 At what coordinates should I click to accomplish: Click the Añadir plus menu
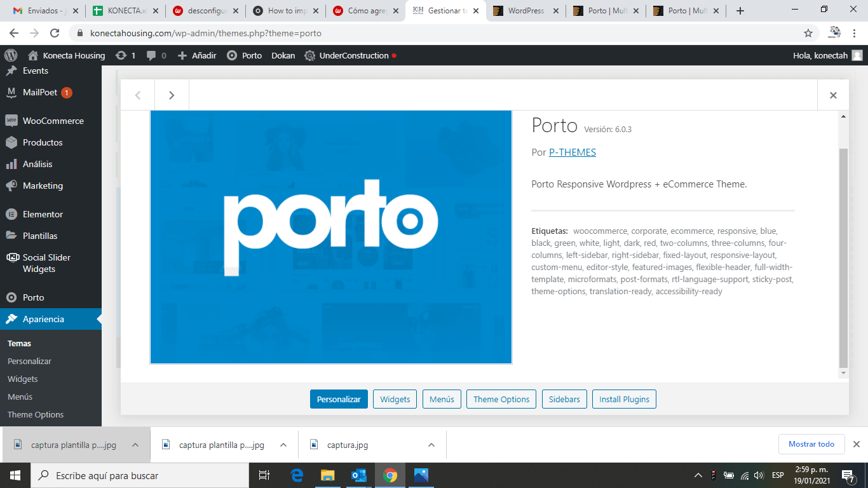(197, 55)
